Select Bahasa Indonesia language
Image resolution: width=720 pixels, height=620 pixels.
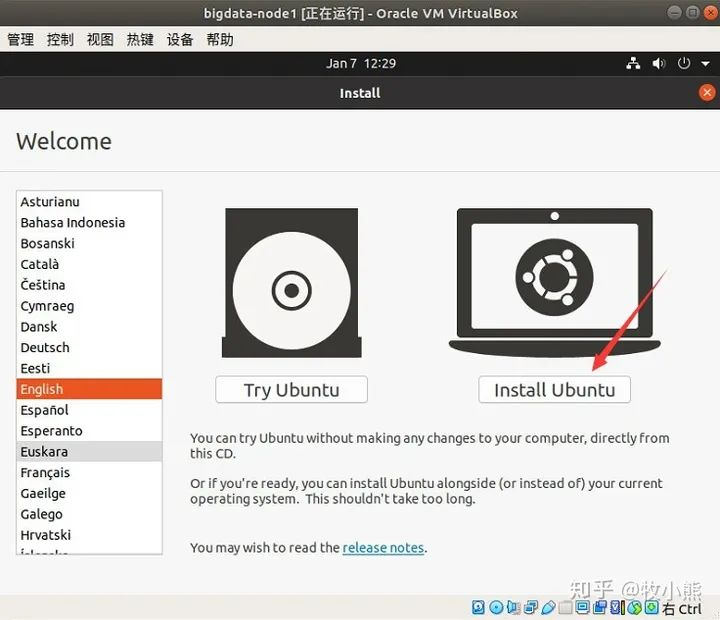pyautogui.click(x=89, y=222)
